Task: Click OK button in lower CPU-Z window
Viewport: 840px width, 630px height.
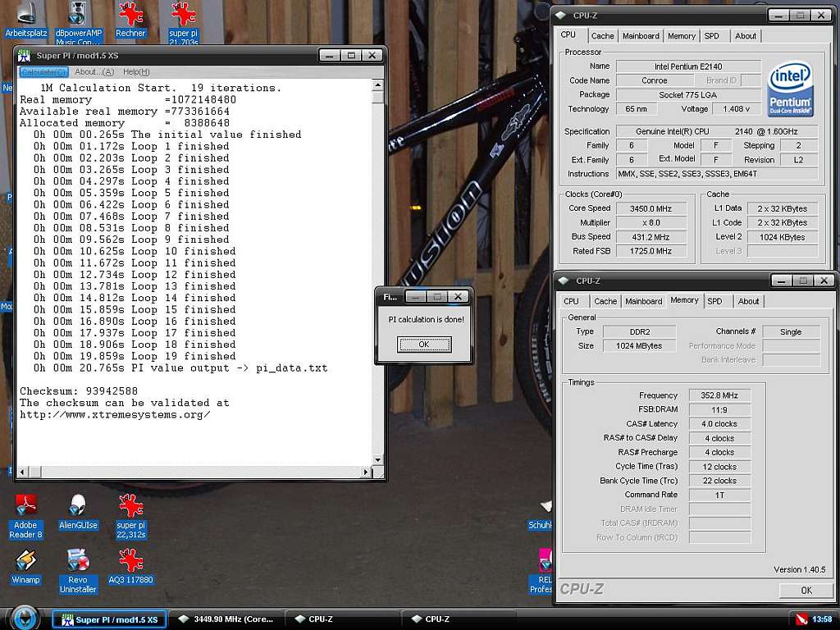Action: pos(806,591)
